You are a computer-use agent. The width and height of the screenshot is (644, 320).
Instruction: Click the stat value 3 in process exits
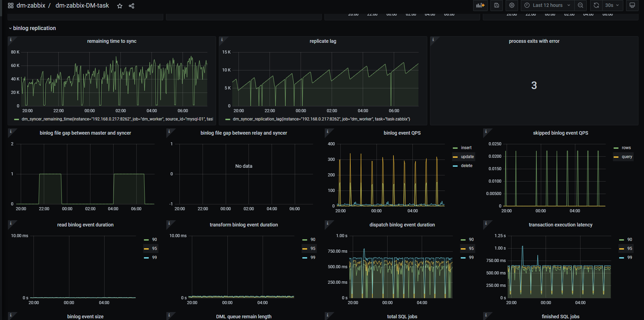pos(534,85)
